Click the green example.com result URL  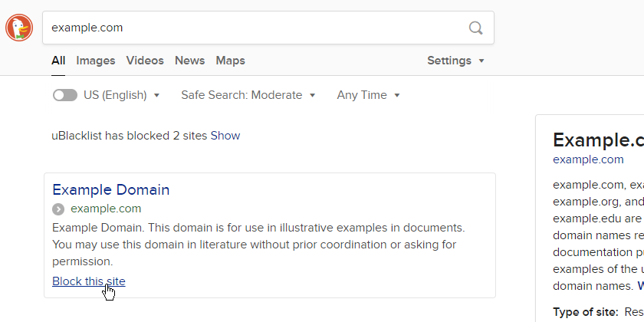pyautogui.click(x=106, y=209)
